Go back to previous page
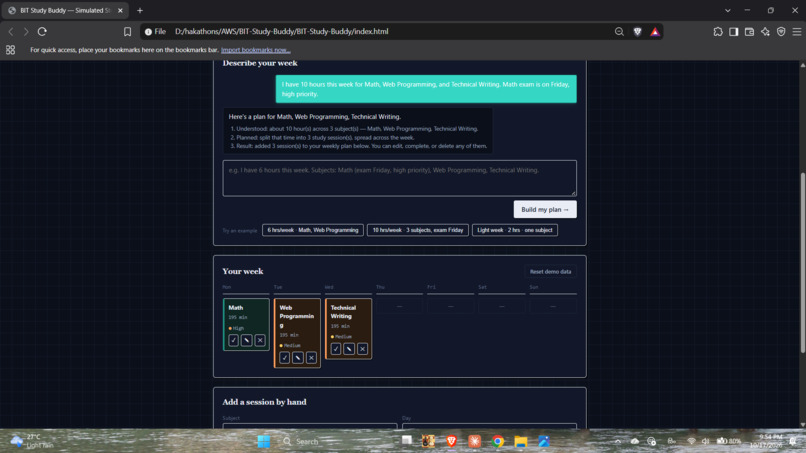The width and height of the screenshot is (806, 453). 11,31
